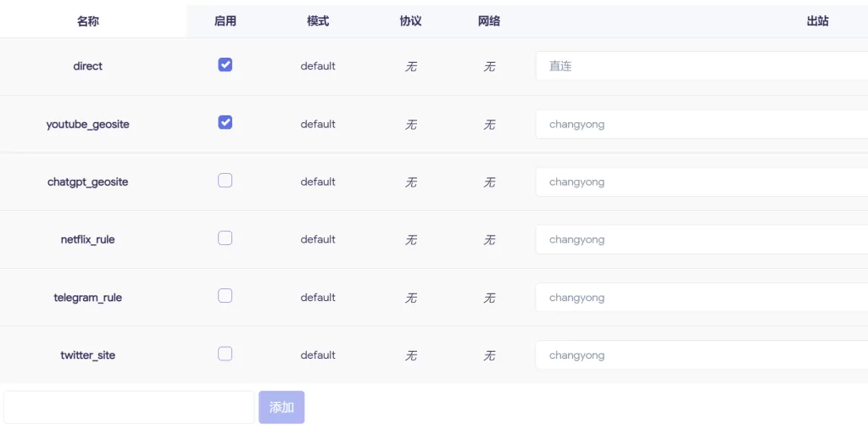Enable the chatgpt_geosite rule checkbox
Screen dimensions: 868x441
click(225, 180)
